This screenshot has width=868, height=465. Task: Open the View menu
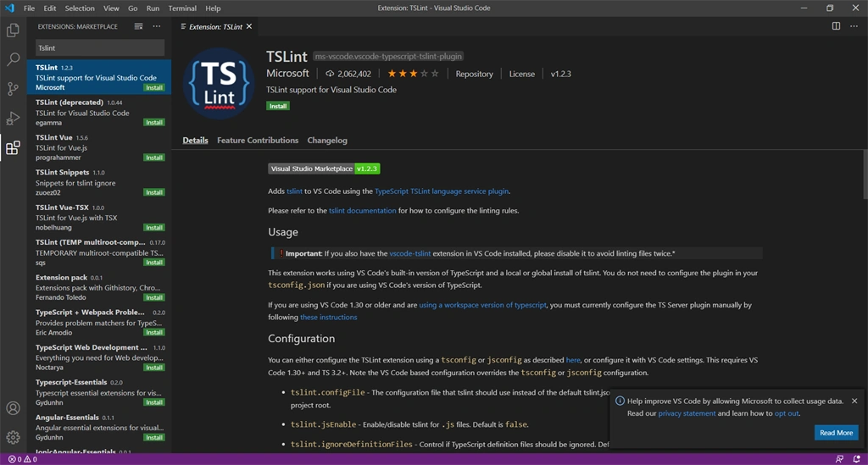111,8
